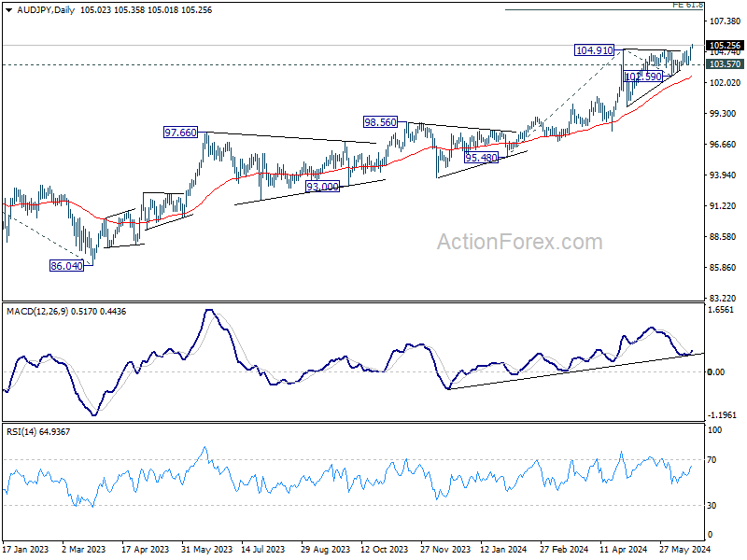Select the RSI(14) 64.9367 indicator label
The height and width of the screenshot is (560, 747).
(38, 432)
